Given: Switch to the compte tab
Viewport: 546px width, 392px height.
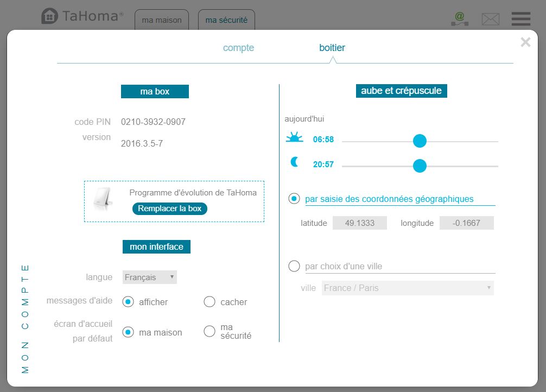Looking at the screenshot, I should [x=238, y=48].
